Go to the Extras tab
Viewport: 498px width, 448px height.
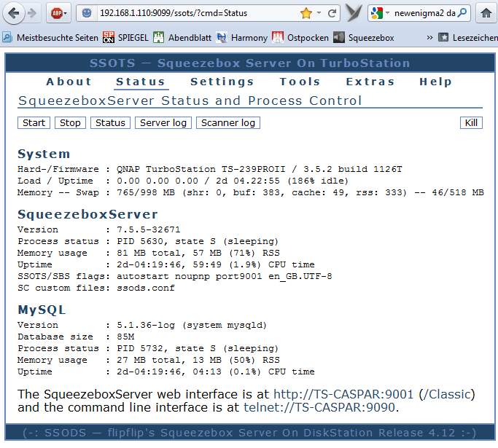click(x=370, y=82)
